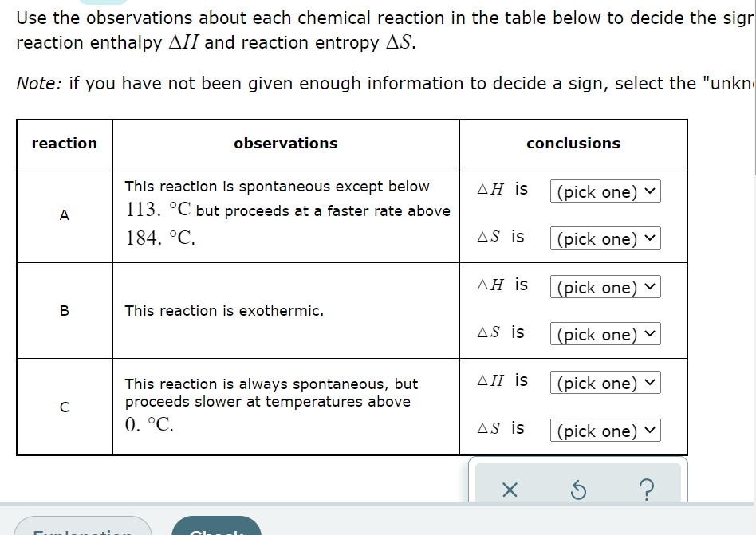
Task: Expand the chevron on reaction C's ΔS selector
Action: [x=650, y=430]
